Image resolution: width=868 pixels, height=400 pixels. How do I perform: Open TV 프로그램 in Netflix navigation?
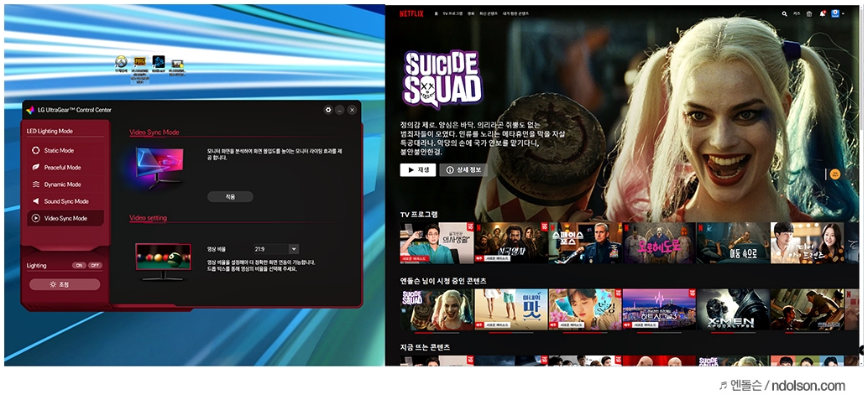[x=452, y=13]
